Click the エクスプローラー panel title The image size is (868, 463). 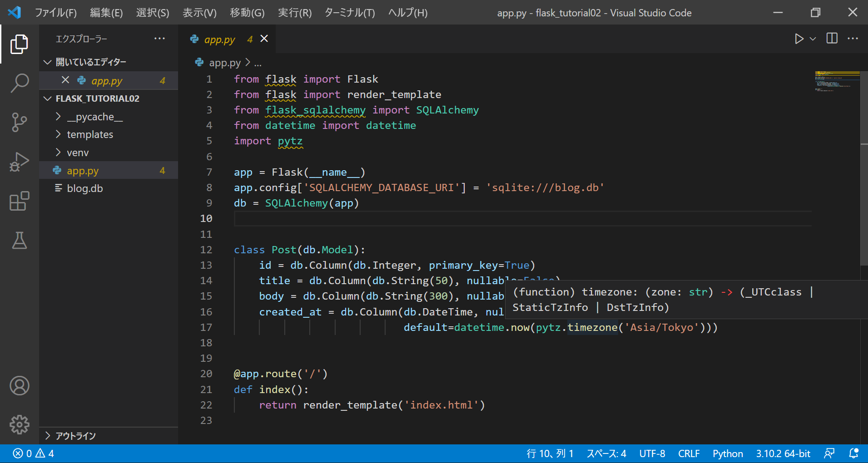(81, 39)
